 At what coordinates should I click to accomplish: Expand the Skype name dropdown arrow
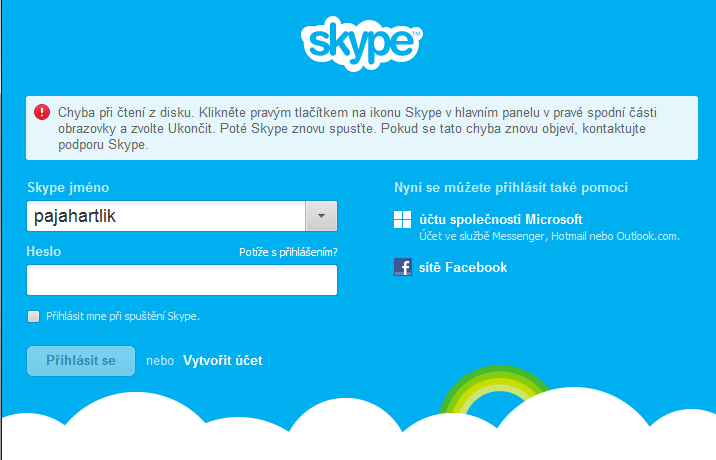pos(321,216)
